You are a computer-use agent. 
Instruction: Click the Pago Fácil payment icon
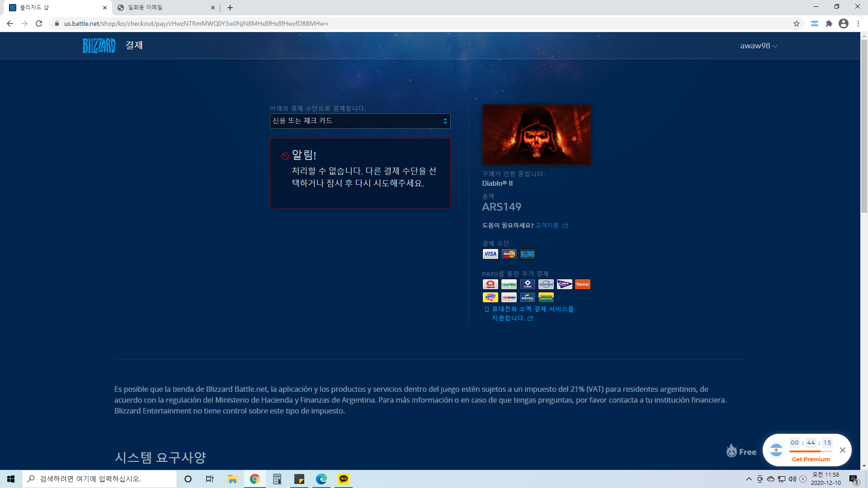click(x=490, y=297)
